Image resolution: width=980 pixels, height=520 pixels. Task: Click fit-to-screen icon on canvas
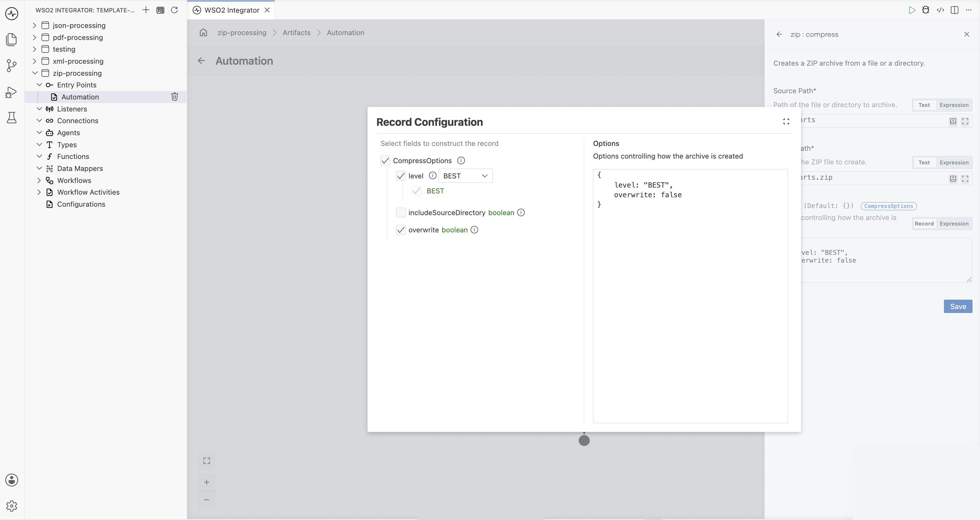point(207,461)
